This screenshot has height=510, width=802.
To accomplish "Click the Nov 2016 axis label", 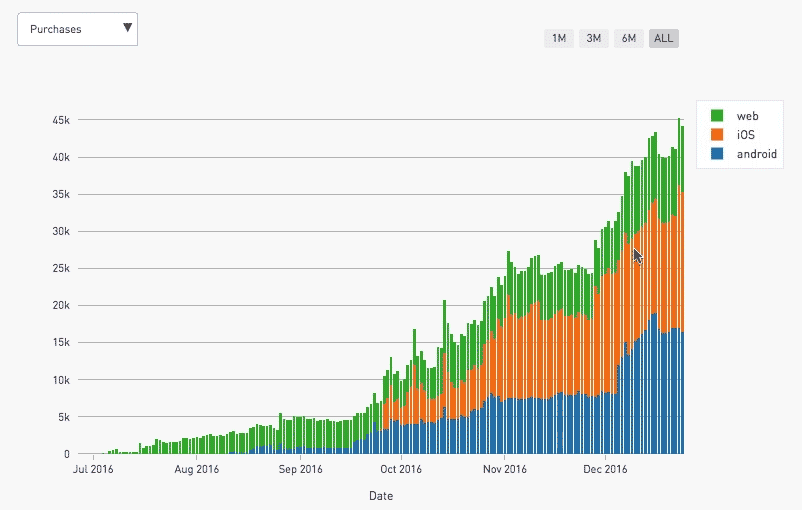I will [x=504, y=469].
